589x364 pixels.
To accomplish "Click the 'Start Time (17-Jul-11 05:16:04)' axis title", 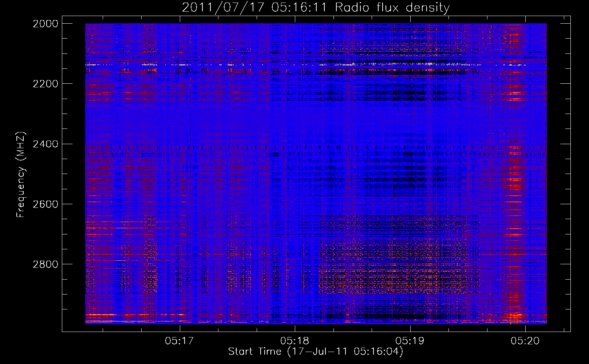I will coord(316,352).
